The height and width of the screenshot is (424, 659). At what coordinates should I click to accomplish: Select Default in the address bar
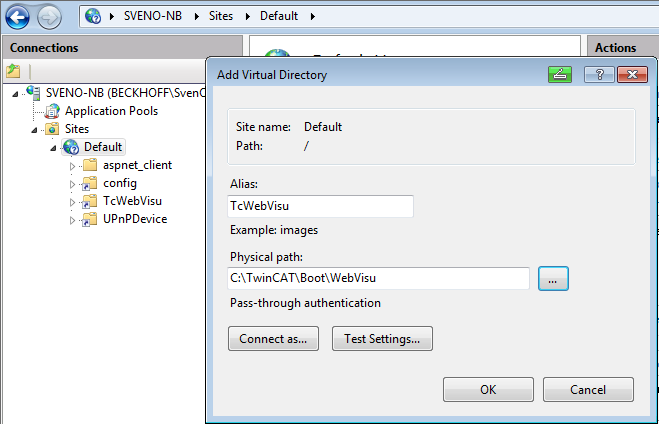coord(279,16)
